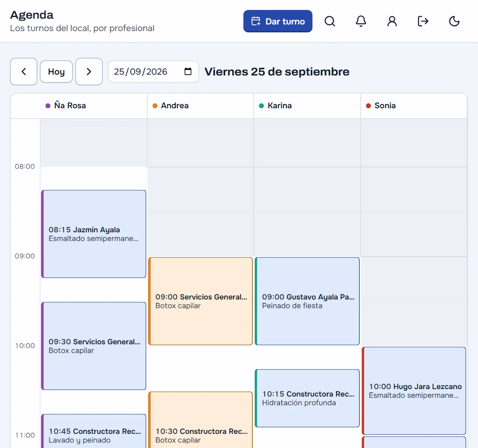The image size is (478, 448).
Task: Click the logout icon
Action: 423,21
